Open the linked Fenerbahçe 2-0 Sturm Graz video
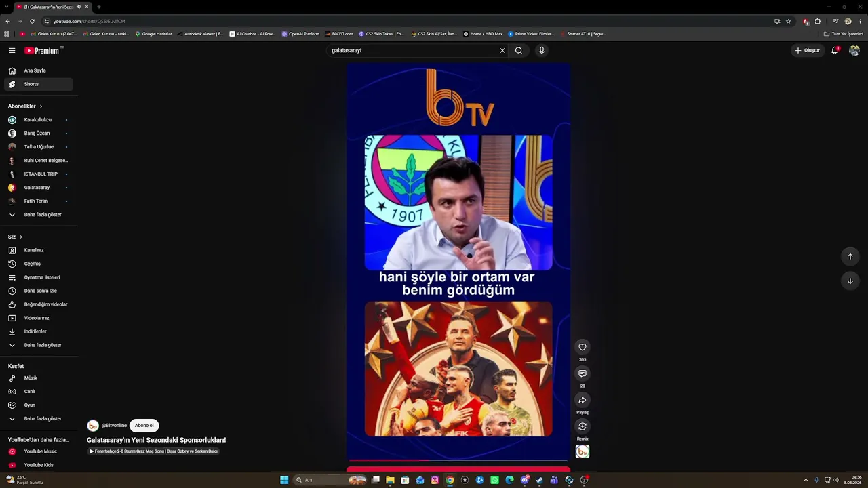This screenshot has height=488, width=868. point(153,451)
